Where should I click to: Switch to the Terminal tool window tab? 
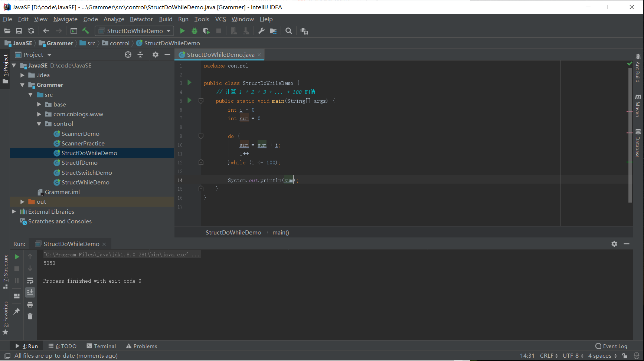101,346
